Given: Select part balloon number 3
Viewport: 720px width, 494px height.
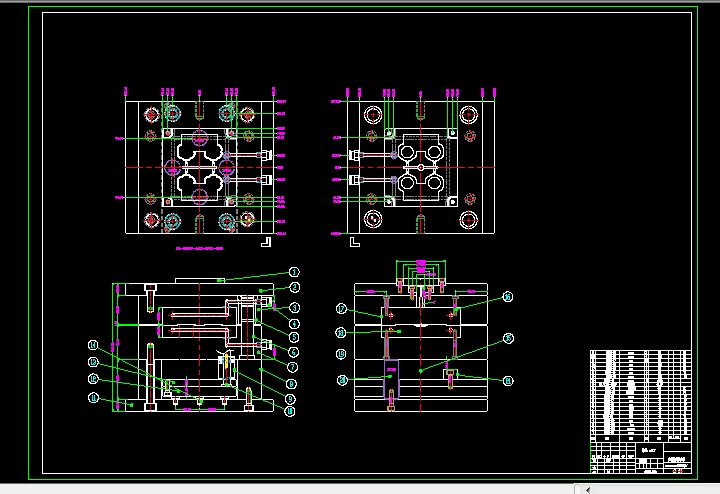Looking at the screenshot, I should pyautogui.click(x=294, y=308).
